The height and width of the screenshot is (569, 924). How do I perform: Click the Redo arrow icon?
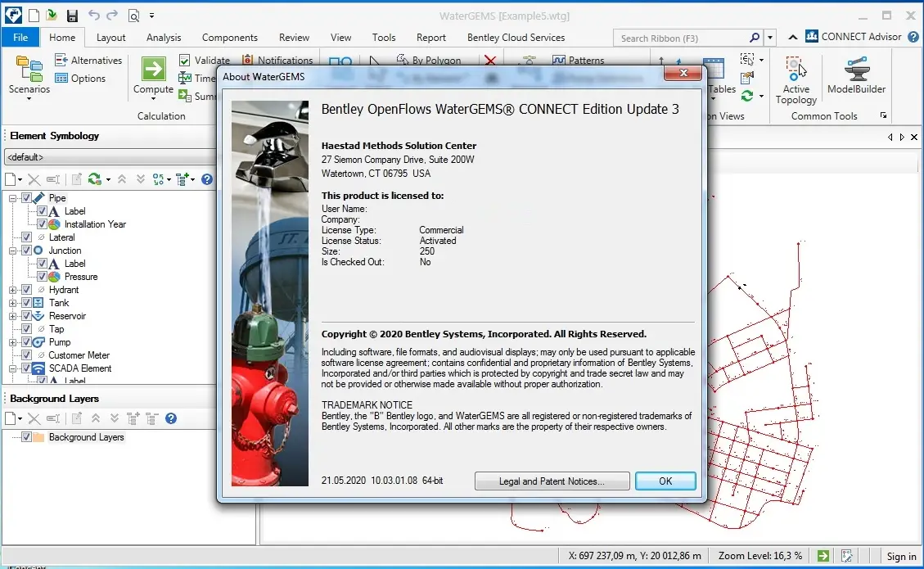pos(112,15)
